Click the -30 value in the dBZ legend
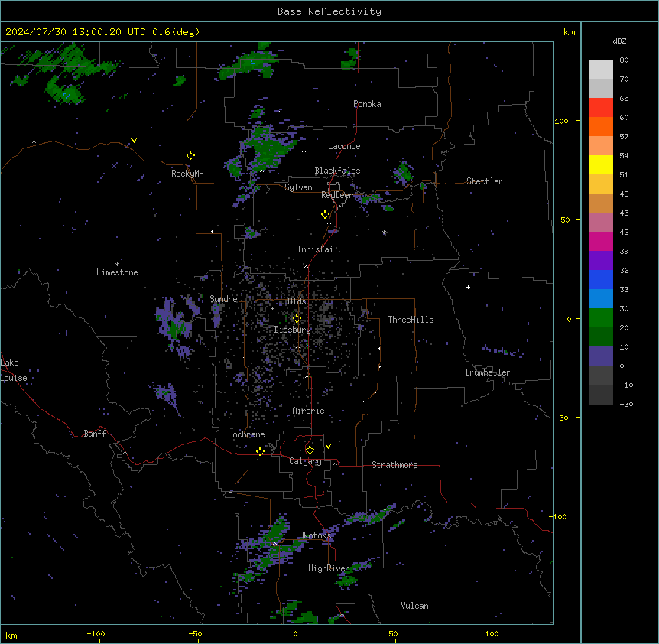The image size is (659, 644). pos(626,404)
